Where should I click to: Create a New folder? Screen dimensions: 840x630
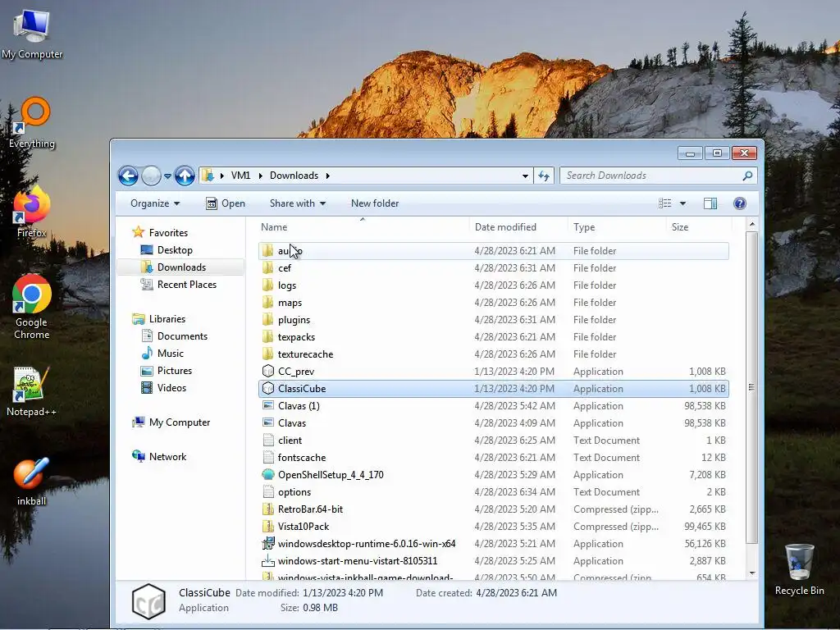(375, 203)
